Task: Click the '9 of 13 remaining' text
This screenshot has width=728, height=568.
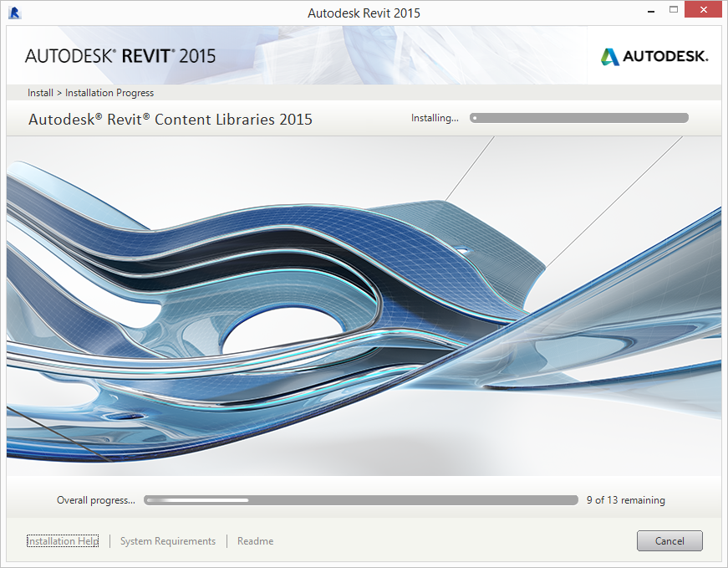Action: [625, 500]
